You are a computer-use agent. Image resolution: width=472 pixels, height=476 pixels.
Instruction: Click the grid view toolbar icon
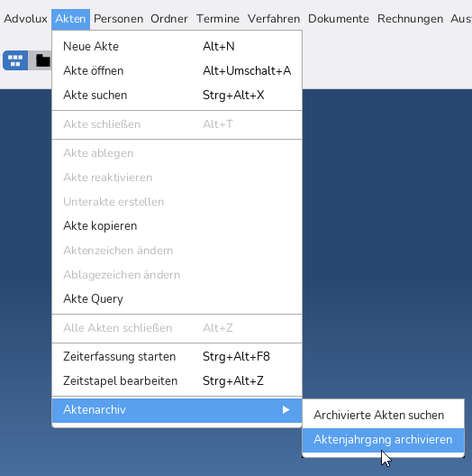tap(15, 60)
